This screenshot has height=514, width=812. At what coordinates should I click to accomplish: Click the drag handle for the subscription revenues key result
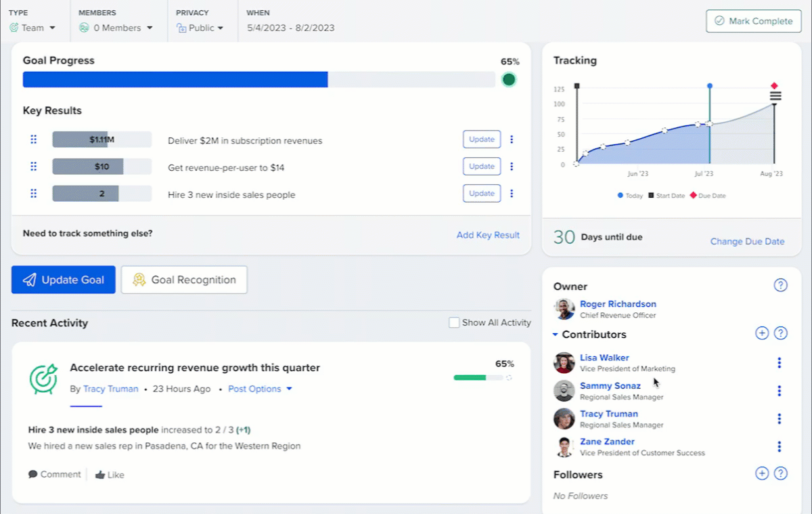pos(34,140)
